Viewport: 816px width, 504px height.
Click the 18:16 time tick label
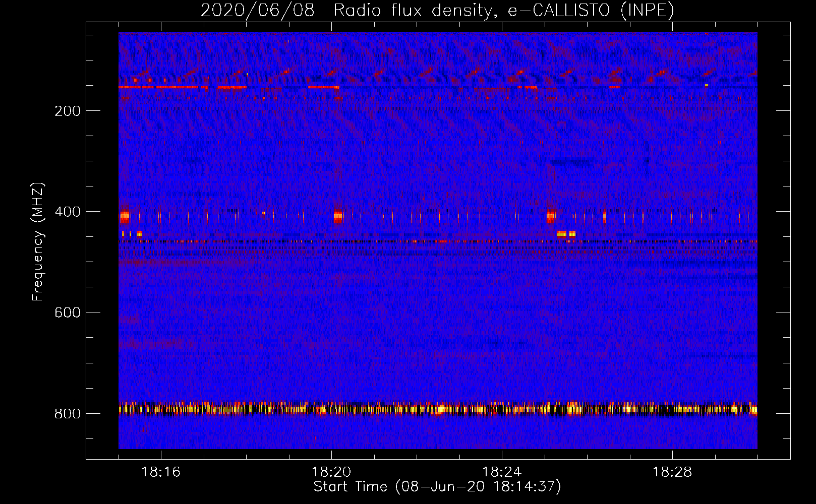click(161, 472)
